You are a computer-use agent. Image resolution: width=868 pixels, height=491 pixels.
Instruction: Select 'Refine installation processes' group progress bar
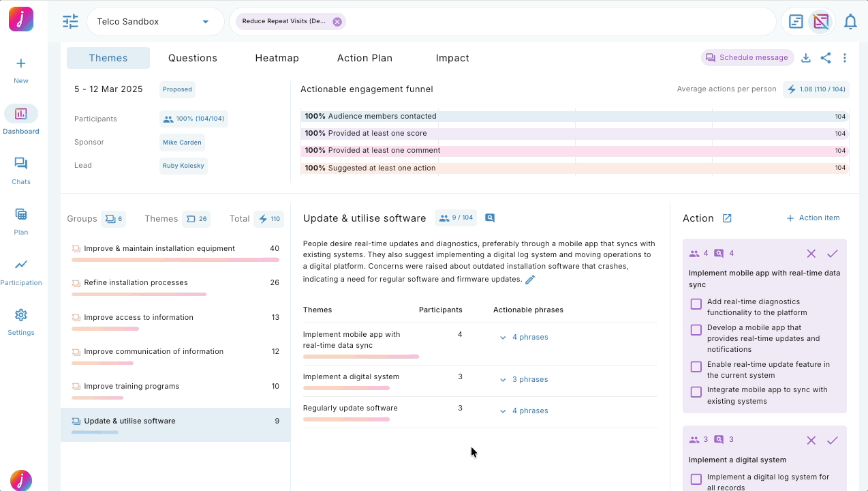tap(139, 295)
